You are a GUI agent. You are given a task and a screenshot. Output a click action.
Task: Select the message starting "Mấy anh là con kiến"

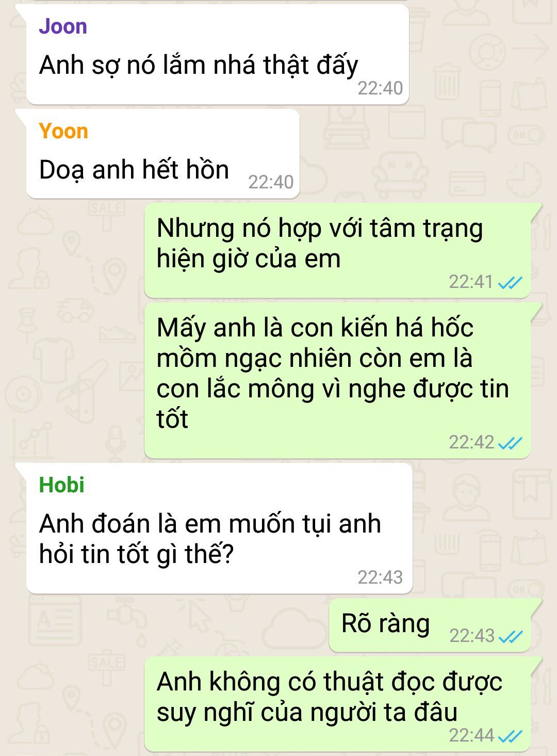(x=333, y=373)
